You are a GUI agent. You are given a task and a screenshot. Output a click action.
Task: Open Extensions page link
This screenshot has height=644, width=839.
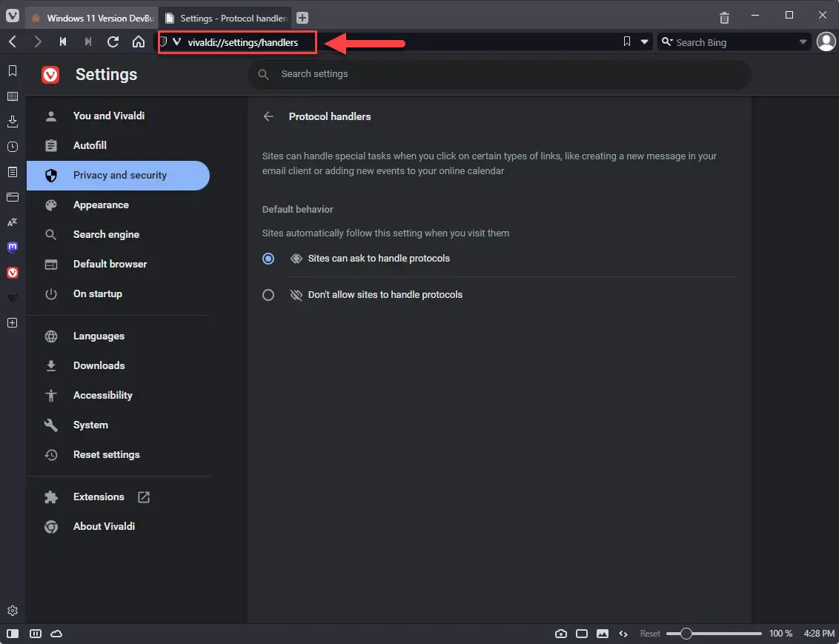[x=118, y=497]
